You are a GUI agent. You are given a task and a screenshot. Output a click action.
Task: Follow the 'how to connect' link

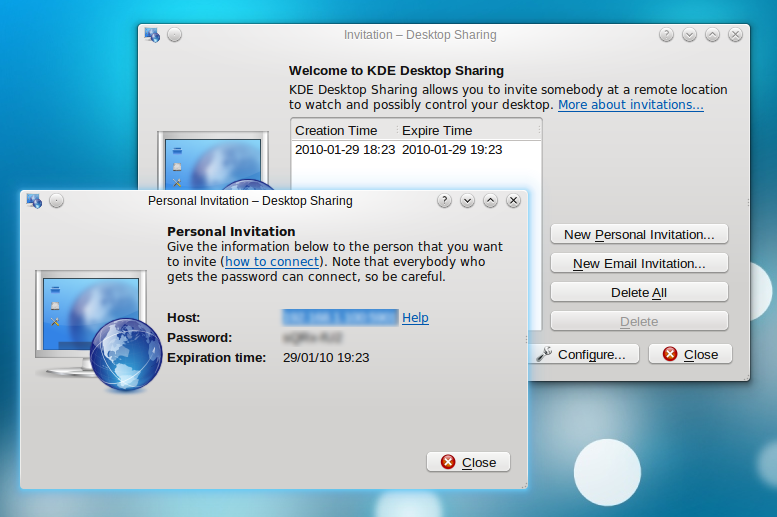coord(272,262)
